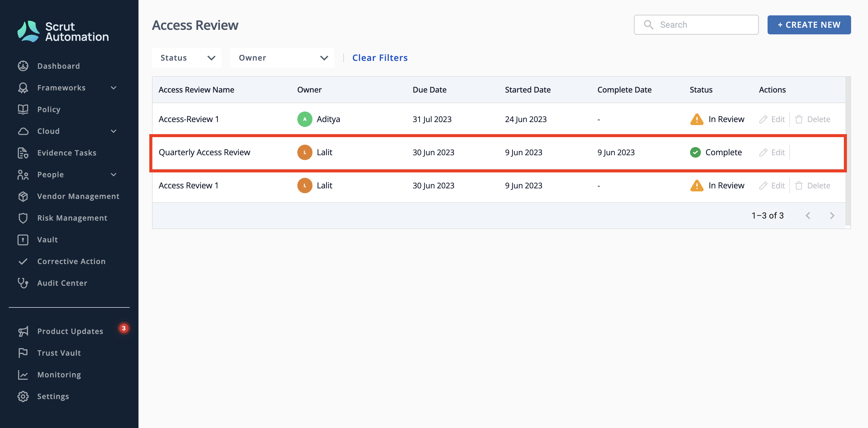Click the CREATE NEW button
This screenshot has width=868, height=428.
[809, 25]
